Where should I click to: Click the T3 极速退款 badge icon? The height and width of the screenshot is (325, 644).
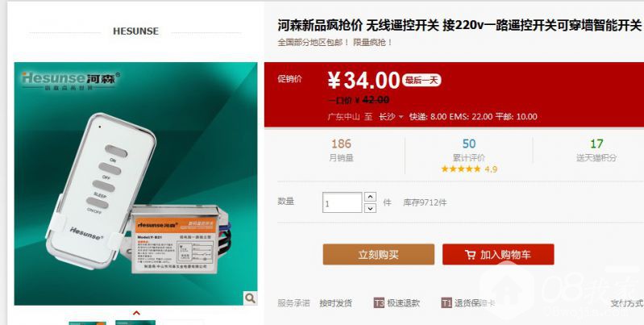(379, 303)
